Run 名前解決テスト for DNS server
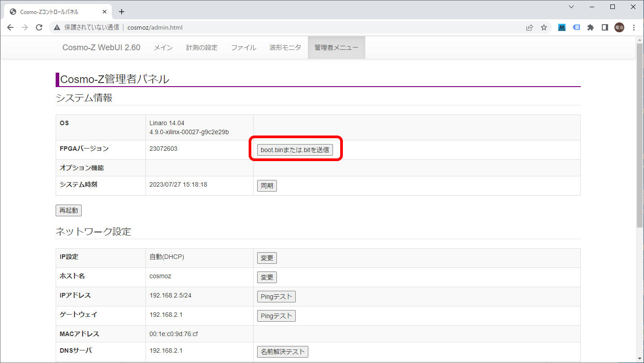Image resolution: width=644 pixels, height=363 pixels. [x=282, y=352]
